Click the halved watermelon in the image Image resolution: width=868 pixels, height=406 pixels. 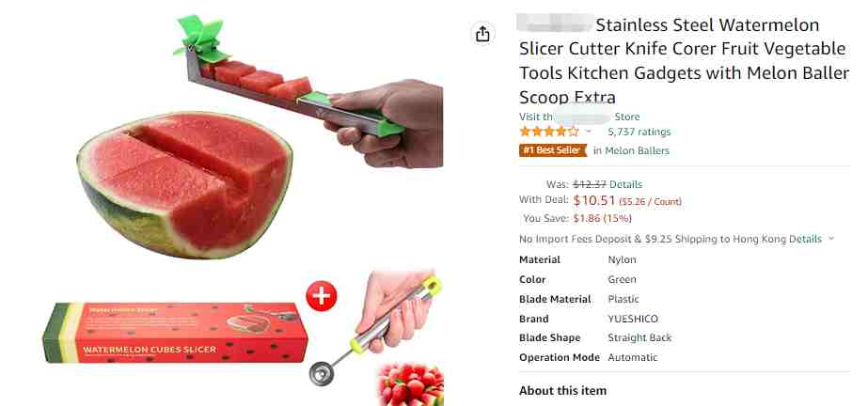tap(185, 185)
